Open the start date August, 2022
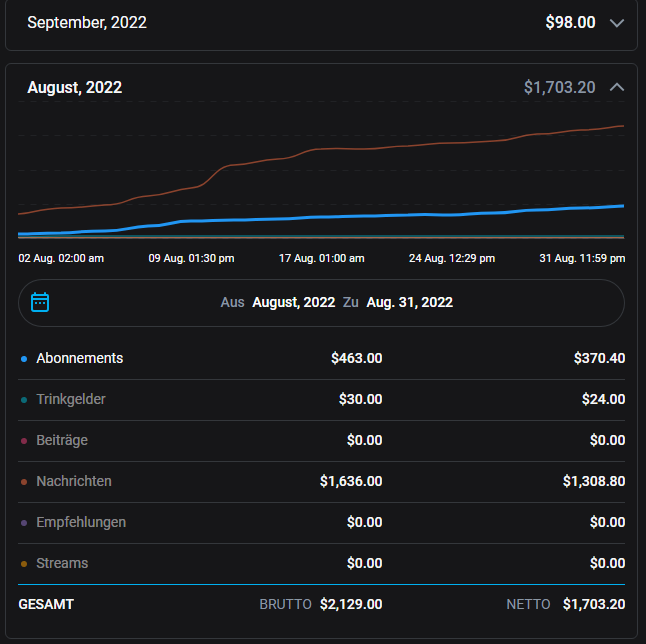 pyautogui.click(x=293, y=302)
